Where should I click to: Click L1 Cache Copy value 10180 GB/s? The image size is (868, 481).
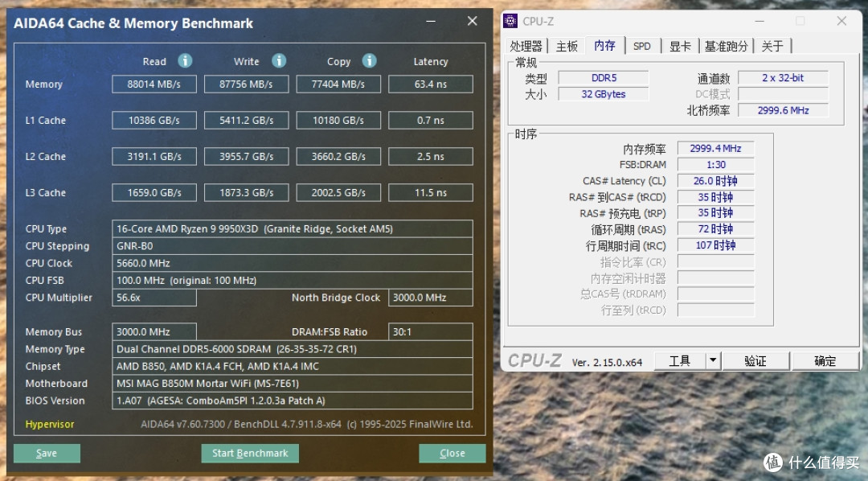338,121
